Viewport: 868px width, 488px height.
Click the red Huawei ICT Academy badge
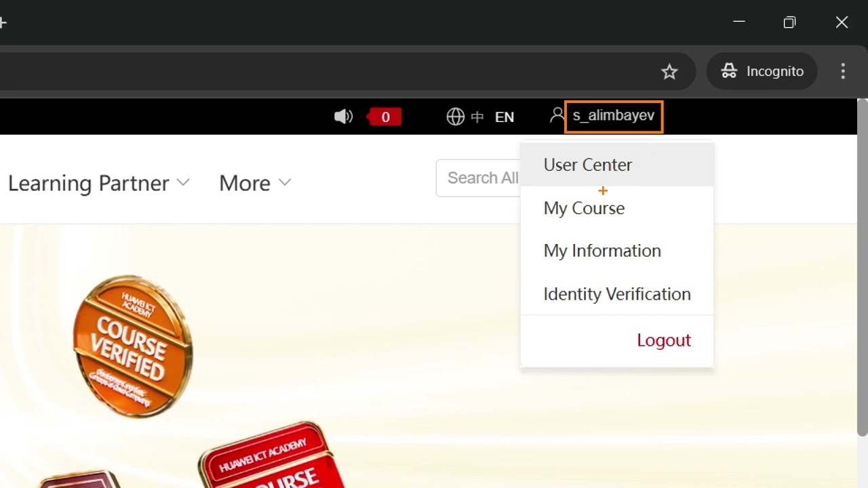point(271,455)
